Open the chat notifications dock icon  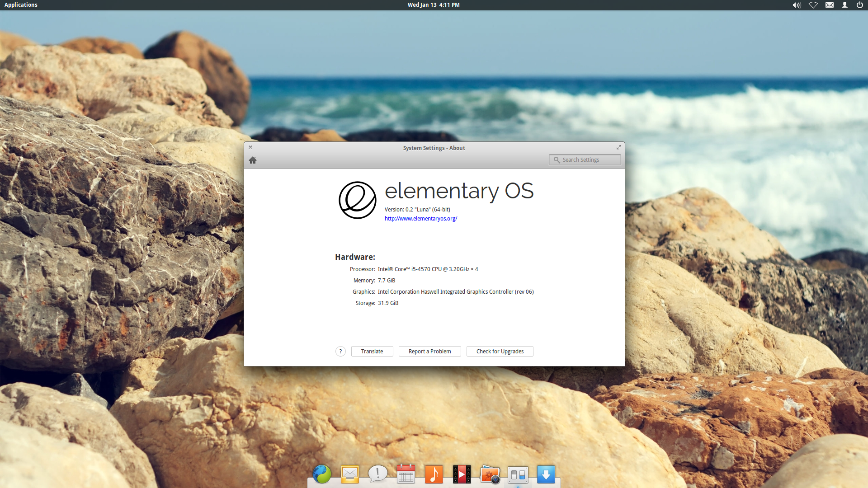[x=378, y=474]
